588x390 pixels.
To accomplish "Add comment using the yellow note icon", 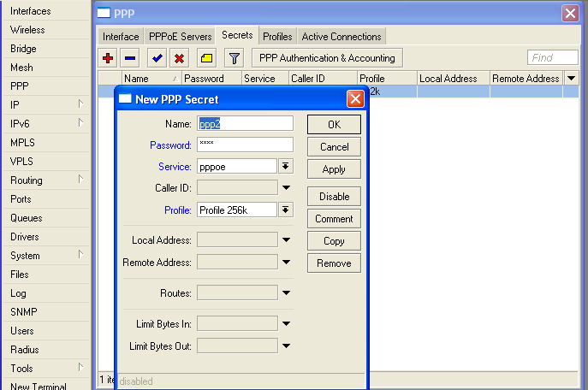I will [206, 58].
